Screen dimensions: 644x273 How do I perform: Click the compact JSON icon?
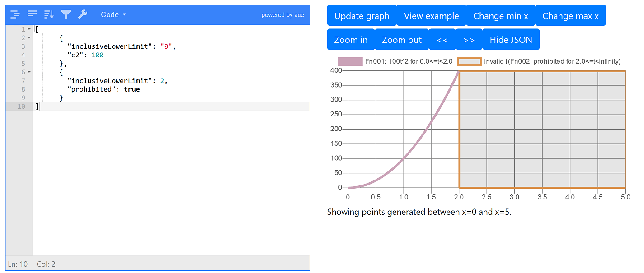[32, 14]
